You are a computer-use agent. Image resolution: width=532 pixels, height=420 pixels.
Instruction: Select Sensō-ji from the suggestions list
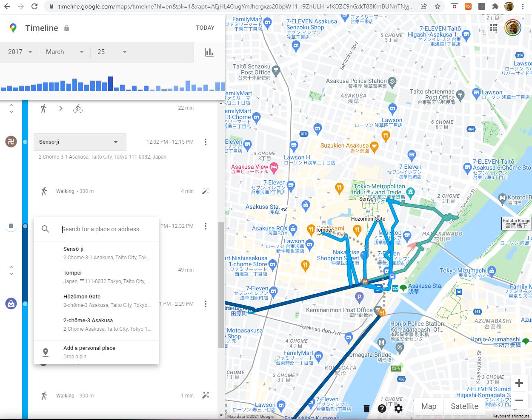[96, 253]
